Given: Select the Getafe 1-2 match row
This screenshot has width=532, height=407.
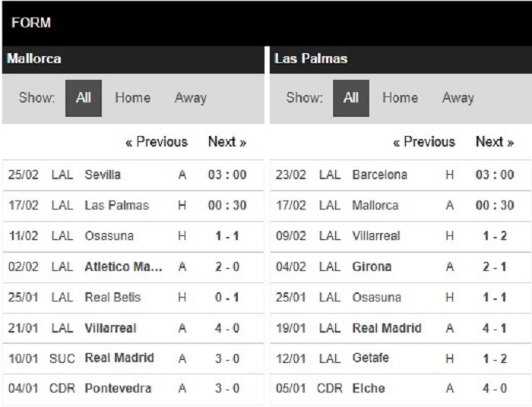Looking at the screenshot, I should pyautogui.click(x=401, y=358).
